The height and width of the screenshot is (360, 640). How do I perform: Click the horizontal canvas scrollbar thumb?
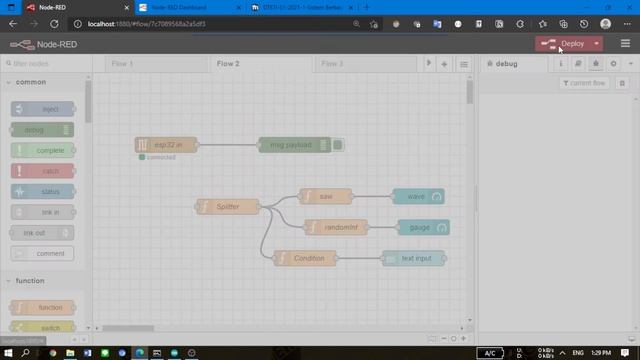coord(128,328)
